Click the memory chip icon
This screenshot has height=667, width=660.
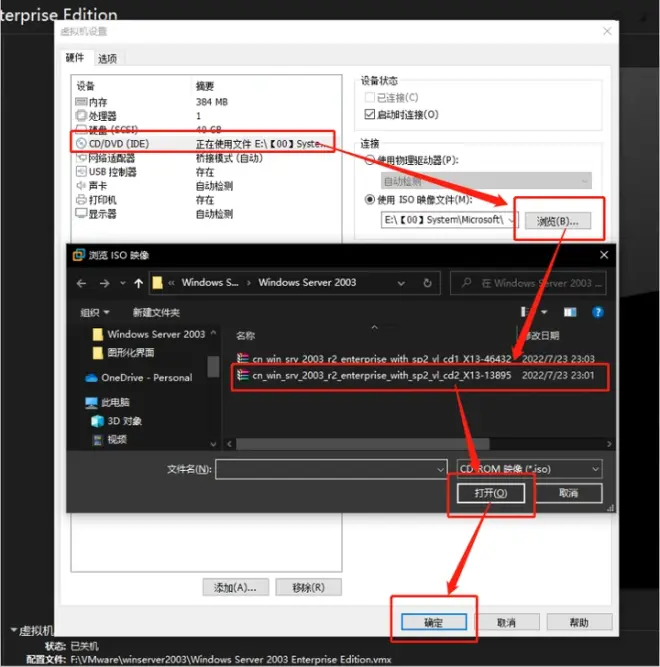pos(81,102)
